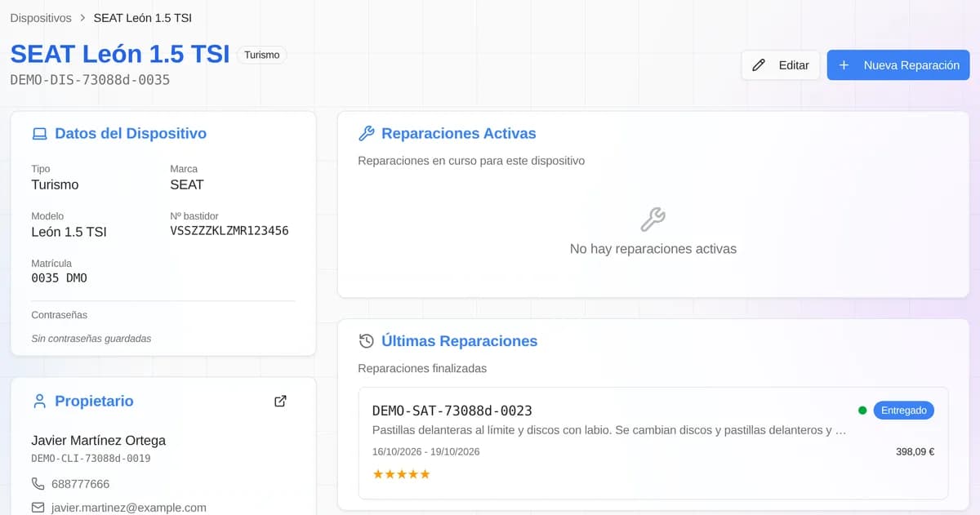Click the Modelo value León 1.5 TSI
The image size is (980, 515).
coord(69,232)
